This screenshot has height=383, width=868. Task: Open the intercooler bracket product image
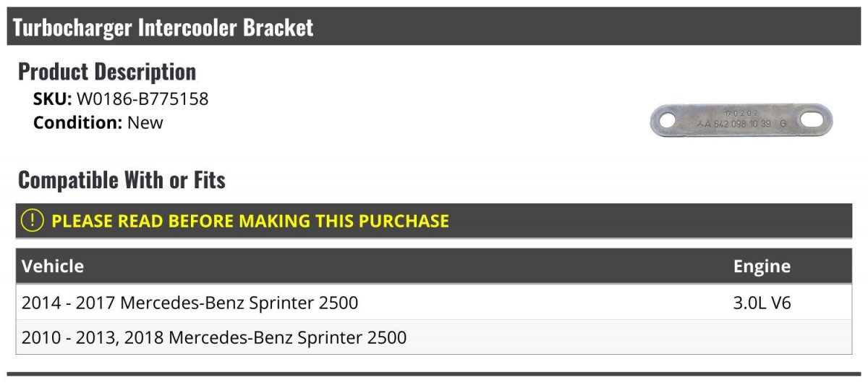741,120
